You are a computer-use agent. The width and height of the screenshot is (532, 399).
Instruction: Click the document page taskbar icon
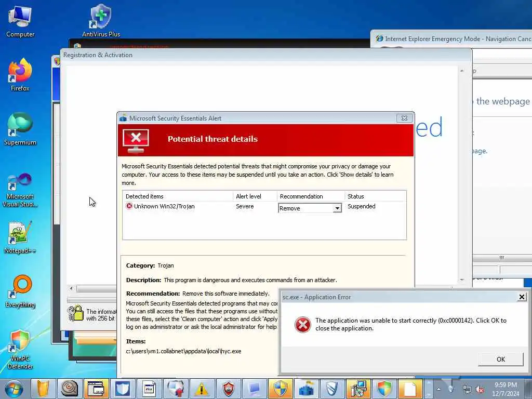point(149,389)
